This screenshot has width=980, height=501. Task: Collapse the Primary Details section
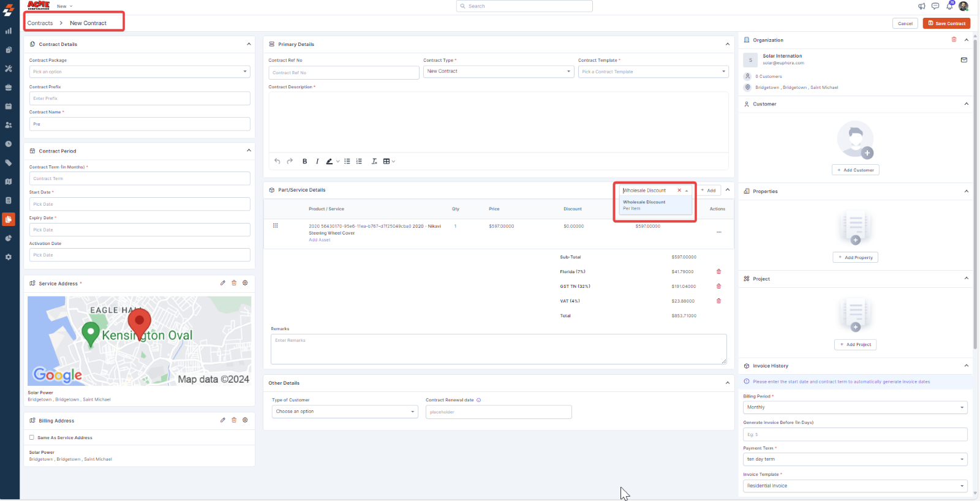click(727, 44)
